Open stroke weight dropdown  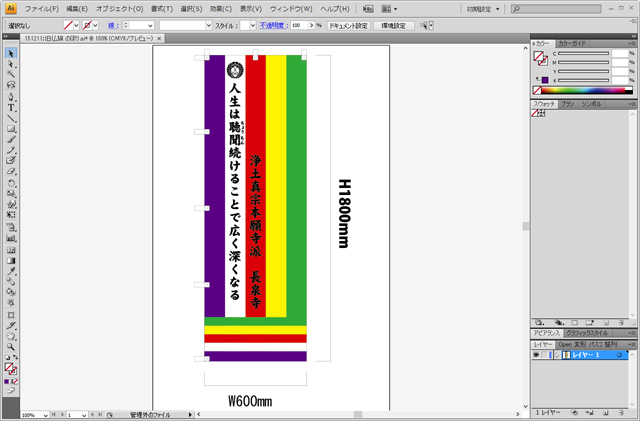pyautogui.click(x=150, y=26)
